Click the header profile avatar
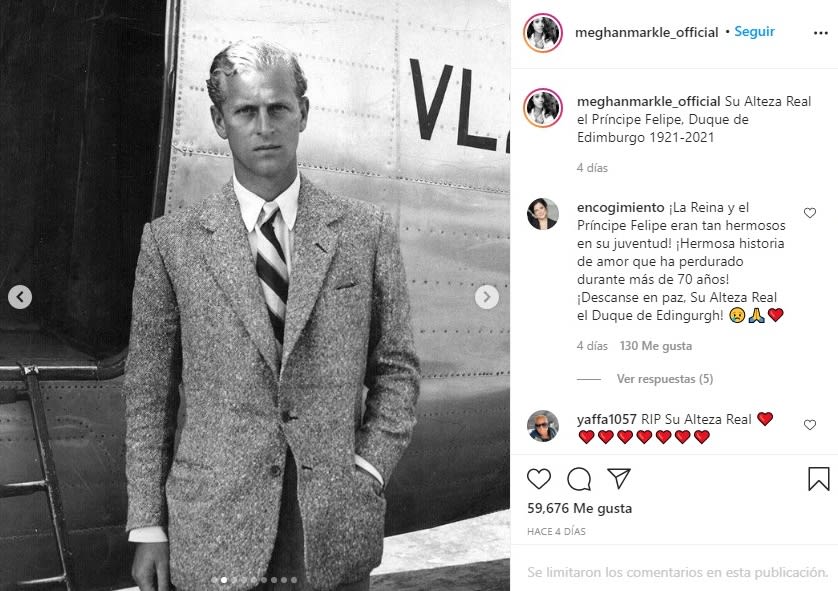Image resolution: width=838 pixels, height=591 pixels. (542, 33)
